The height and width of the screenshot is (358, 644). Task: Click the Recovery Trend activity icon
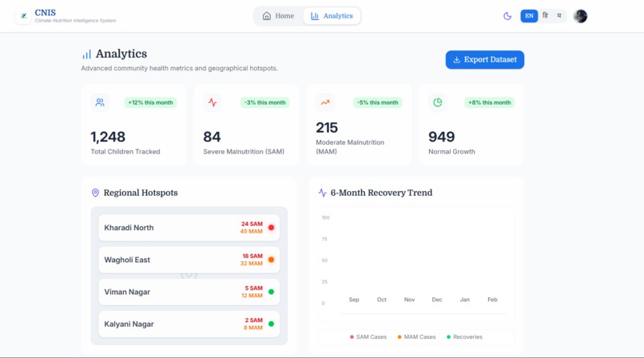click(x=323, y=193)
